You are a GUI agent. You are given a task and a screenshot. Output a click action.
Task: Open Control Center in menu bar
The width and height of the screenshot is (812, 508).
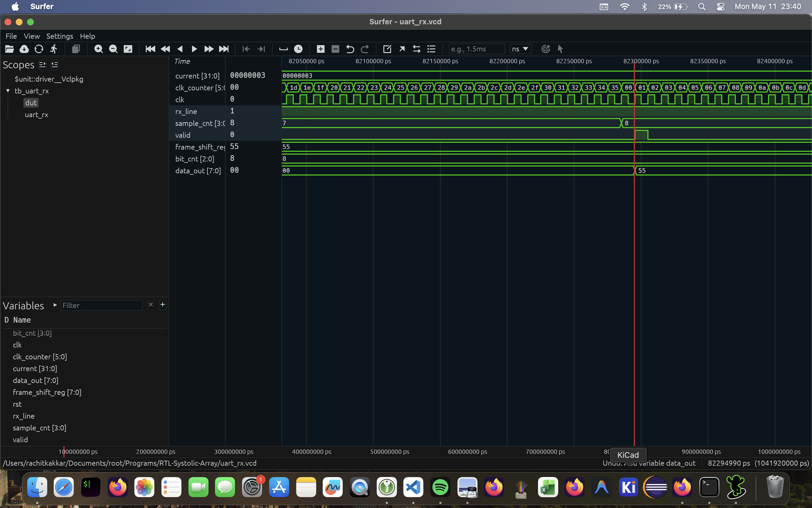click(x=720, y=6)
